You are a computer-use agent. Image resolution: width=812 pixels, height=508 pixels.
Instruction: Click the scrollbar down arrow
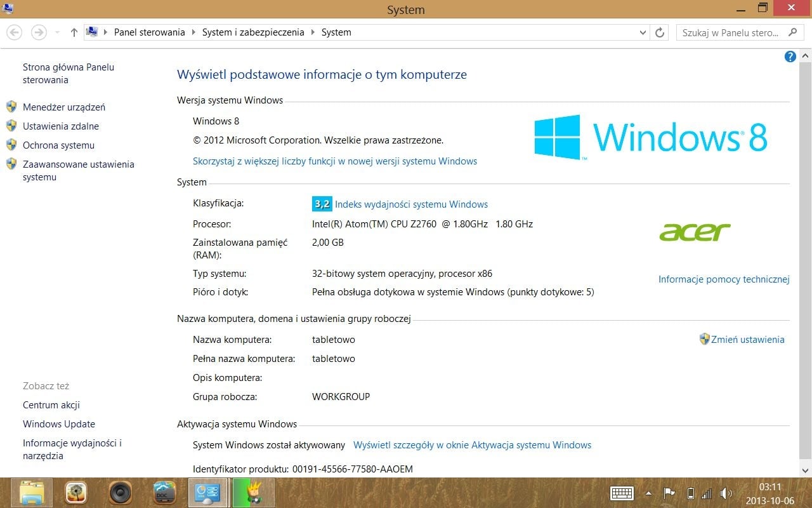[806, 471]
